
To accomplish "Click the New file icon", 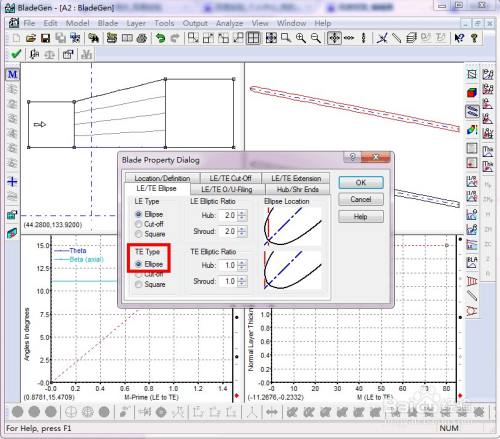I will 16,38.
